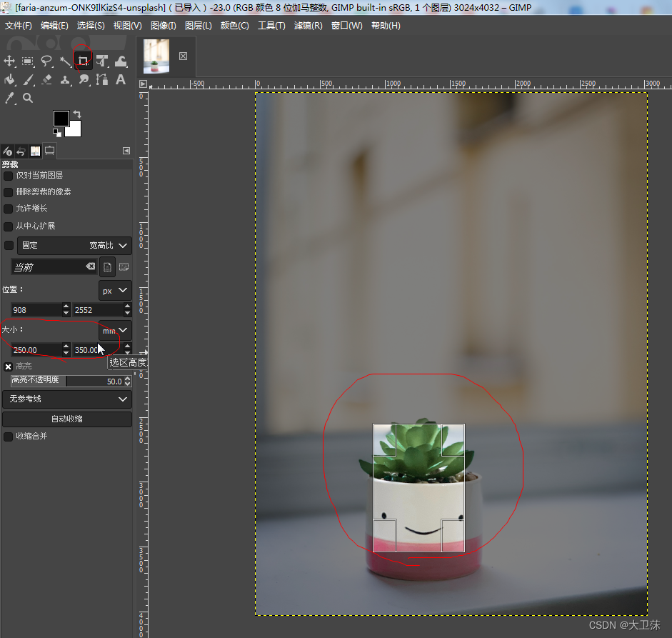Click the position X stepper for 908
Screen dimensions: 672x638
(66, 309)
